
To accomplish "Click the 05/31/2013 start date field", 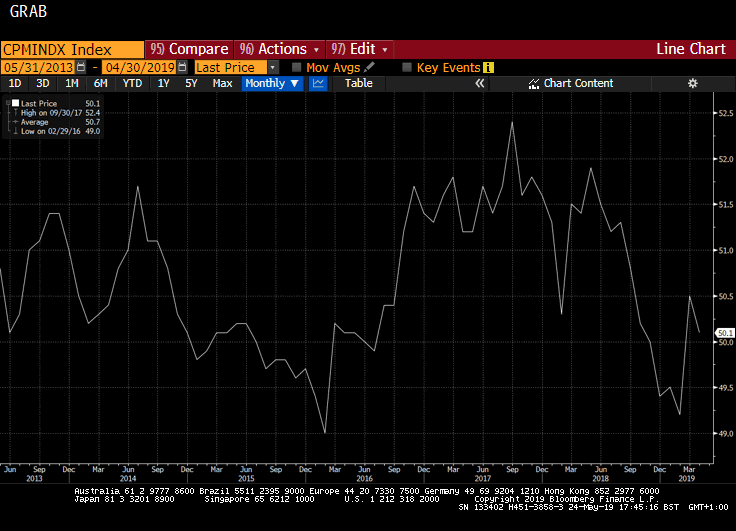I will [38, 67].
